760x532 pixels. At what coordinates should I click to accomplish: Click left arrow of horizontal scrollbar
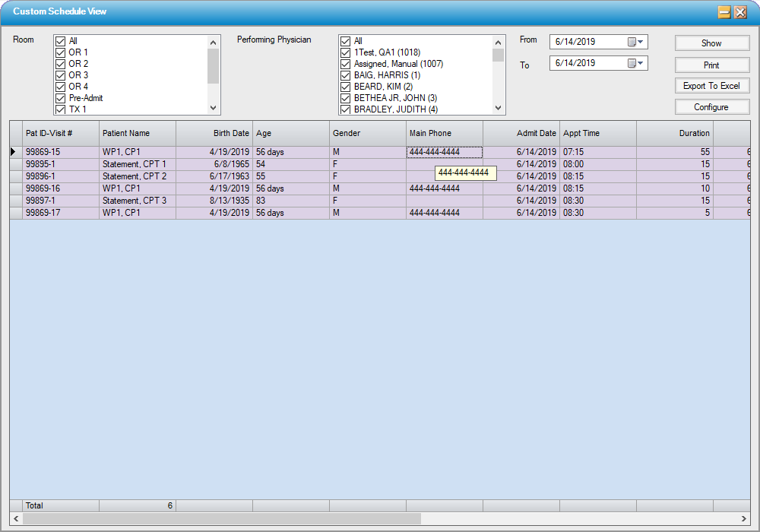pyautogui.click(x=16, y=518)
